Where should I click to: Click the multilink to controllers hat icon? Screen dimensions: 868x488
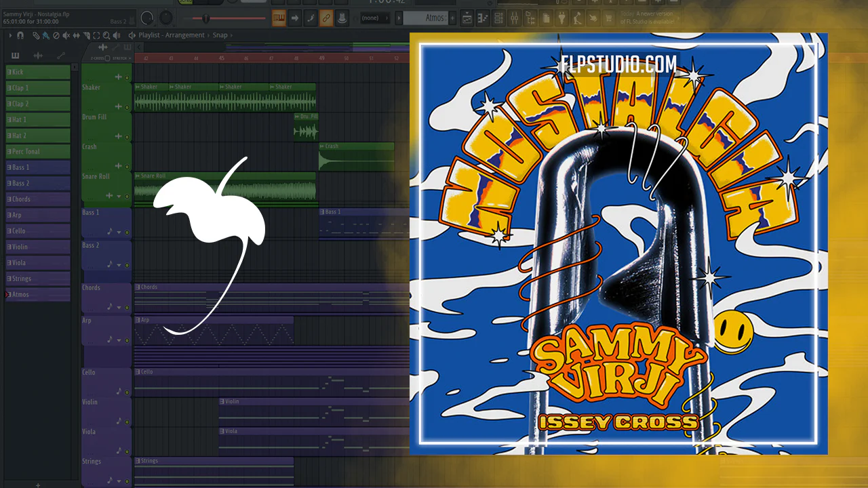[x=341, y=18]
